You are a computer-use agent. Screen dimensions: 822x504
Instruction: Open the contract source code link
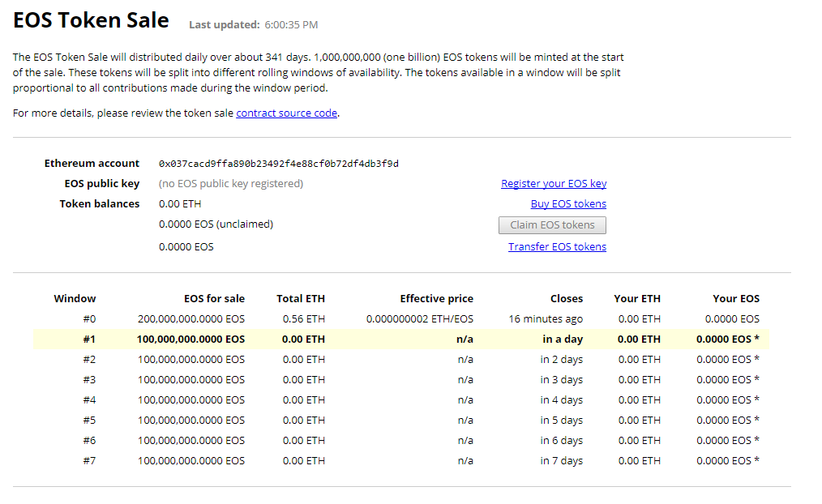coord(286,113)
